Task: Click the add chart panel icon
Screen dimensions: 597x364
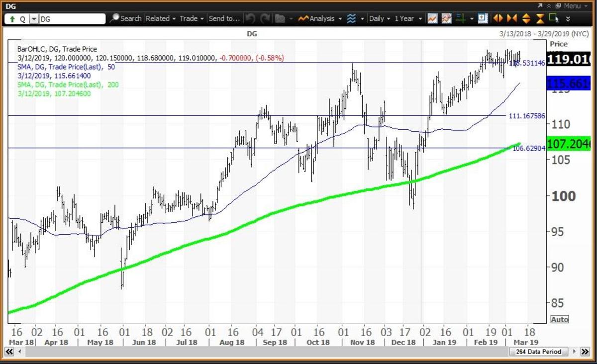Action: click(x=482, y=18)
